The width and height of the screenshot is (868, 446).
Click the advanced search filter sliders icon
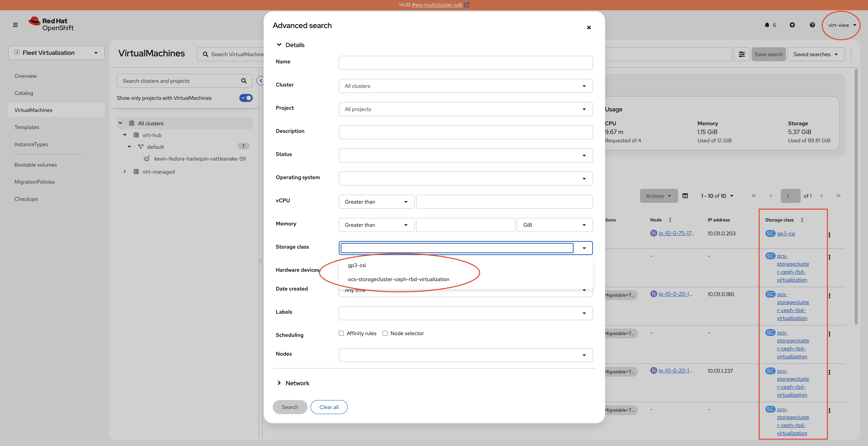(x=742, y=54)
